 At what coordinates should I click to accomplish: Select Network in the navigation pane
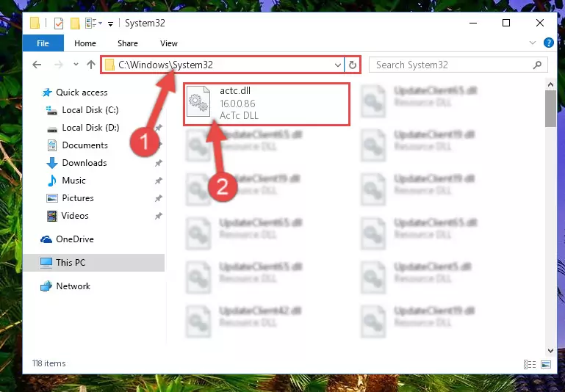point(65,286)
